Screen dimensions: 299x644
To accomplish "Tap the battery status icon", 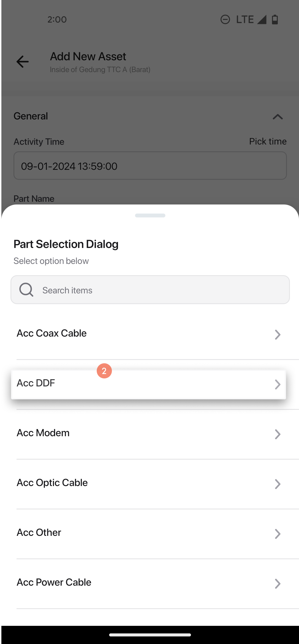I will (275, 20).
